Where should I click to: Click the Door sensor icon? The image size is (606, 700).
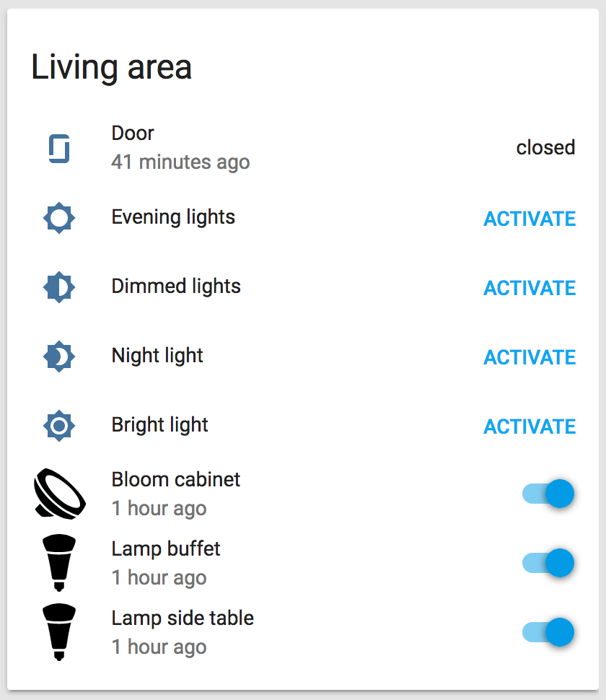[x=58, y=148]
